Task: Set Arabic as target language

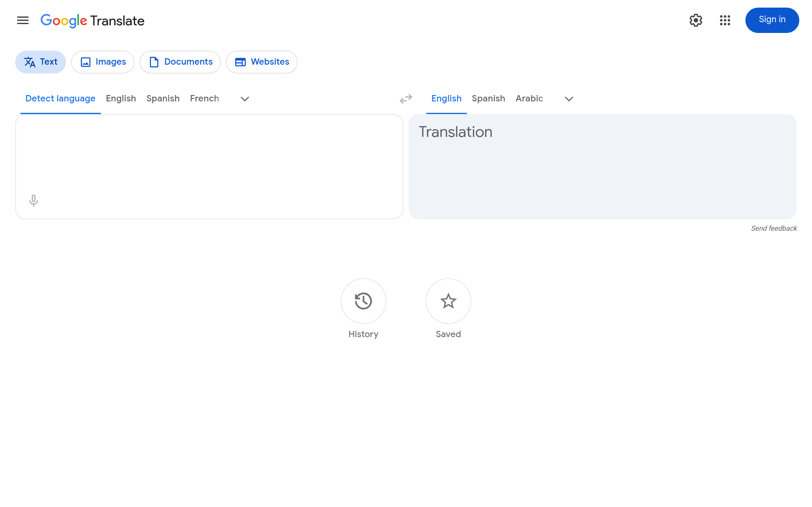Action: pyautogui.click(x=529, y=98)
